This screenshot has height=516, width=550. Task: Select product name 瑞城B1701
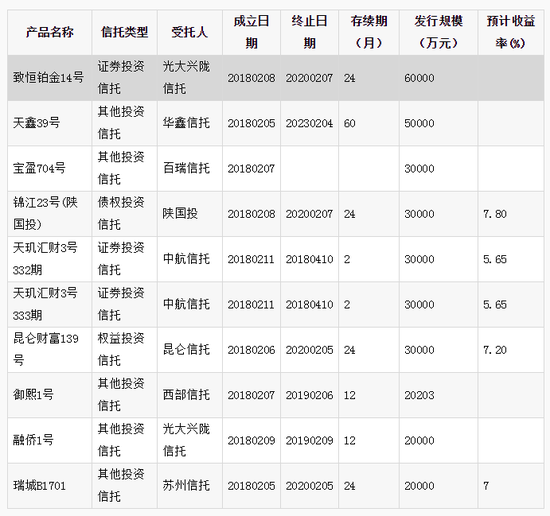point(39,485)
